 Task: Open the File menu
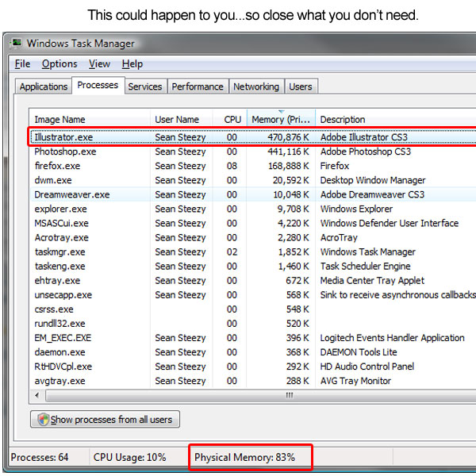coord(22,64)
